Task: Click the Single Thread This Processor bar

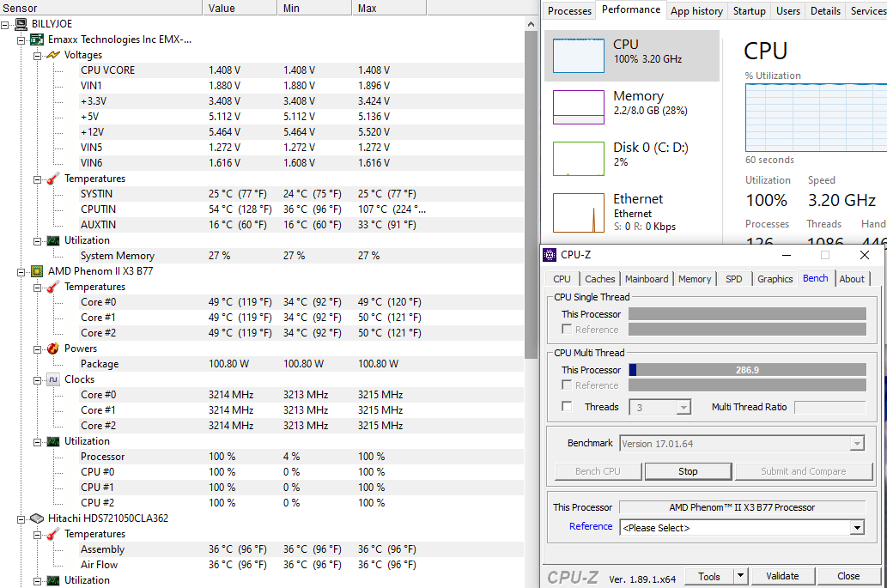Action: click(747, 314)
